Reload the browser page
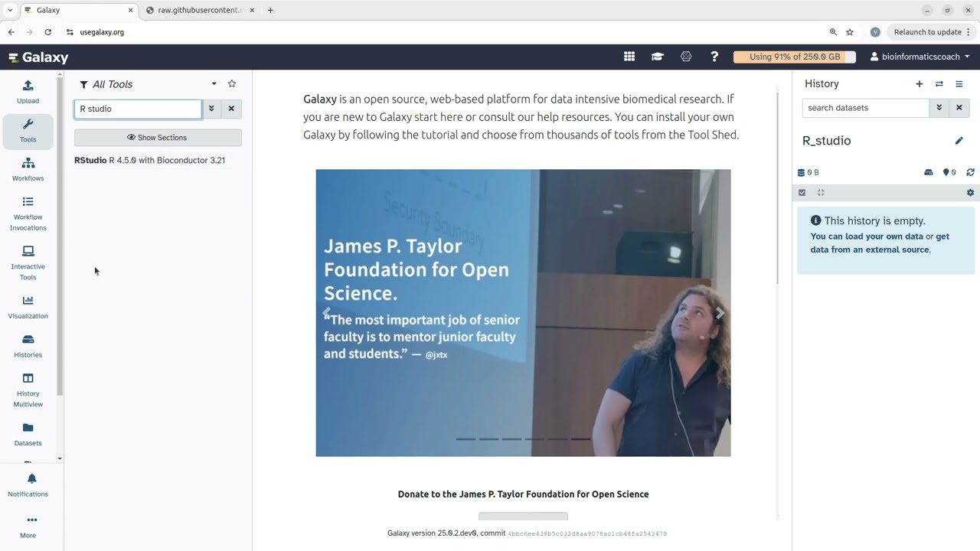 point(47,32)
